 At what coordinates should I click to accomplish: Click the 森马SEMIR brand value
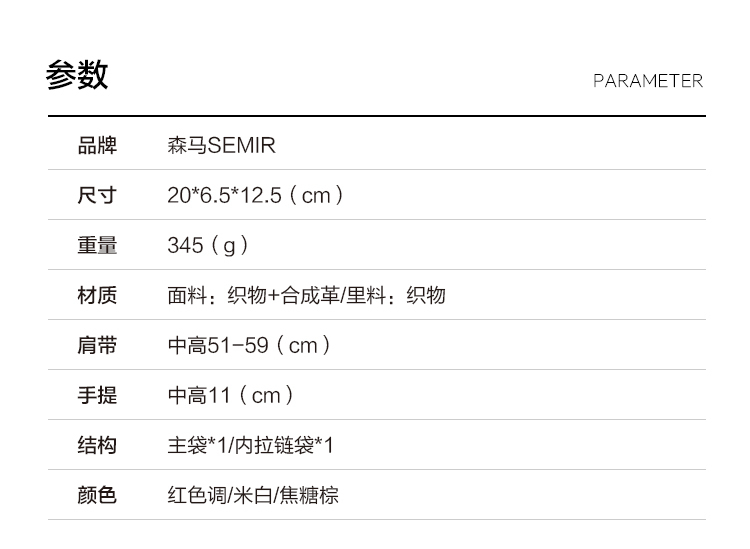coord(221,146)
